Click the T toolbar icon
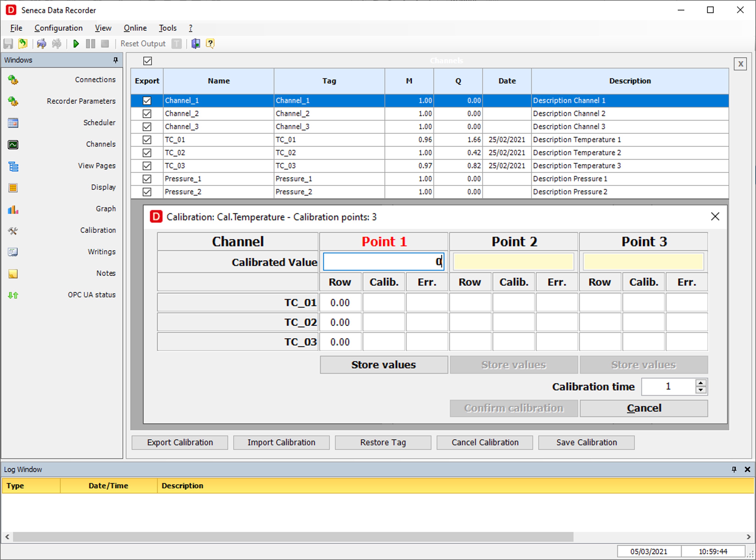The image size is (756, 560). pos(177,44)
